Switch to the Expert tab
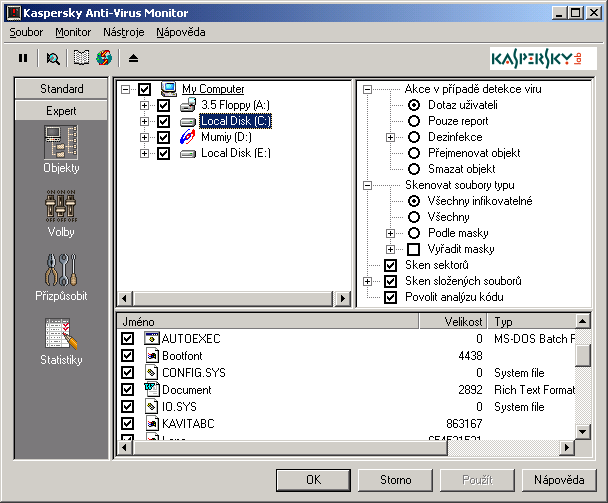Screen dimensions: 608x503 61,111
